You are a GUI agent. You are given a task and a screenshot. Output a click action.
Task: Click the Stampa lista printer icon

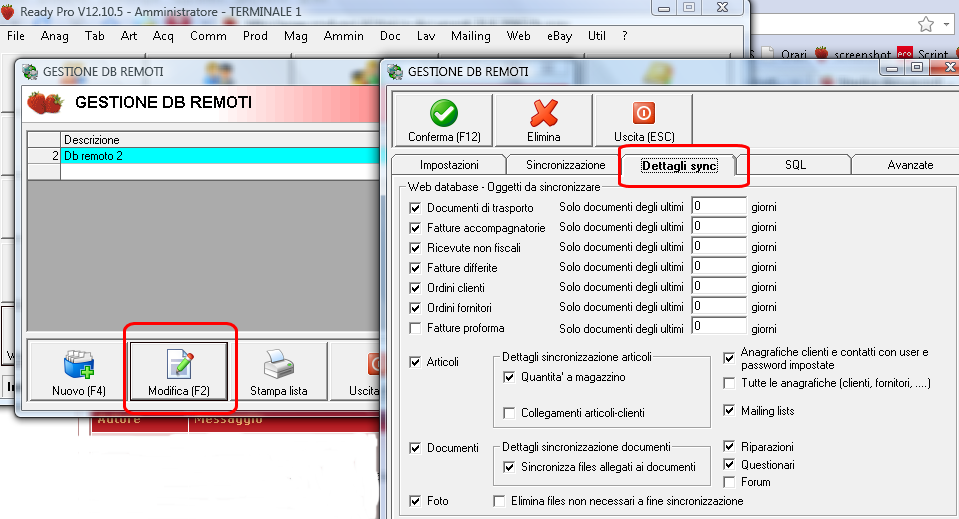tap(279, 364)
